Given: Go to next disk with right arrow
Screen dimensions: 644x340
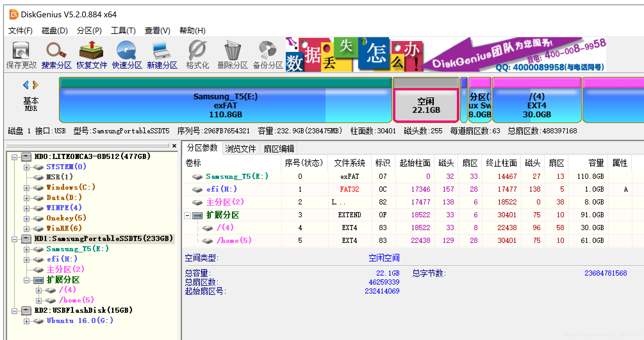Looking at the screenshot, I should [36, 85].
